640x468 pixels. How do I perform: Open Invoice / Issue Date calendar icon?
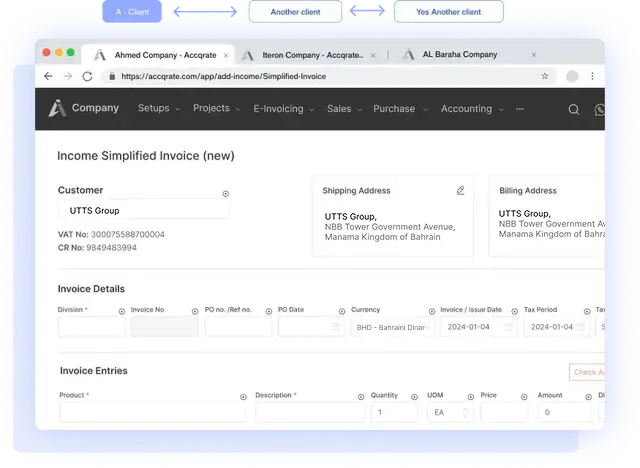coord(509,327)
